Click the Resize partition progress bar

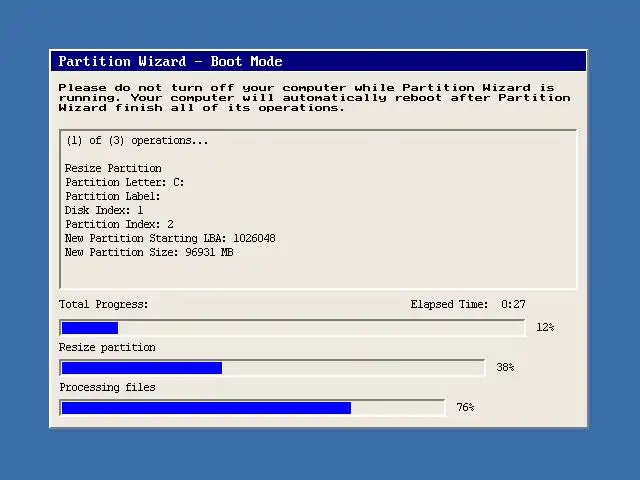click(x=272, y=368)
